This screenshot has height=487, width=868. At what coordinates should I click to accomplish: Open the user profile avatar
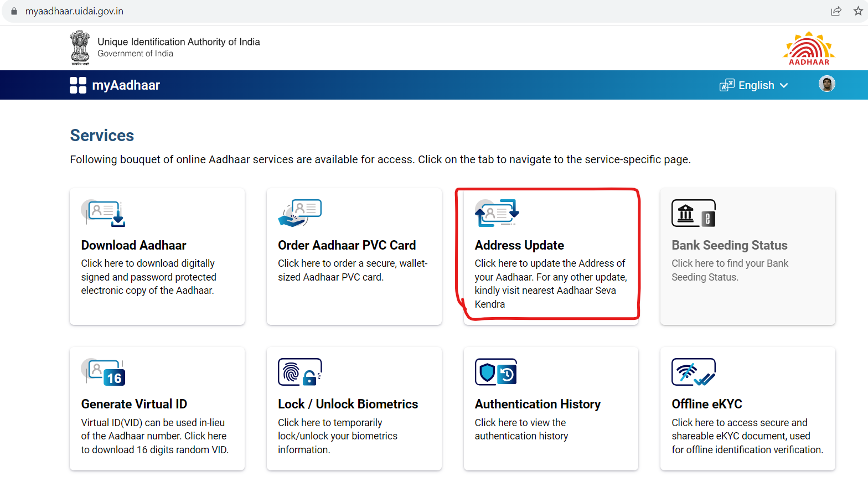point(827,84)
